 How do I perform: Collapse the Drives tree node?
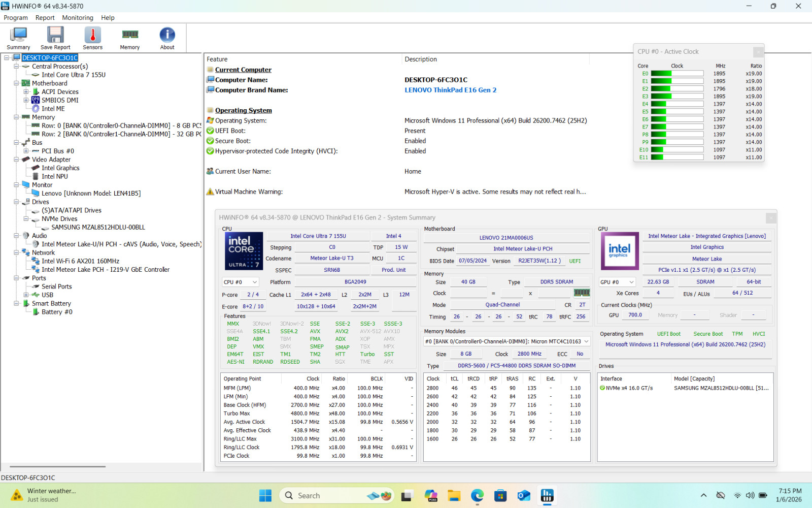click(16, 202)
